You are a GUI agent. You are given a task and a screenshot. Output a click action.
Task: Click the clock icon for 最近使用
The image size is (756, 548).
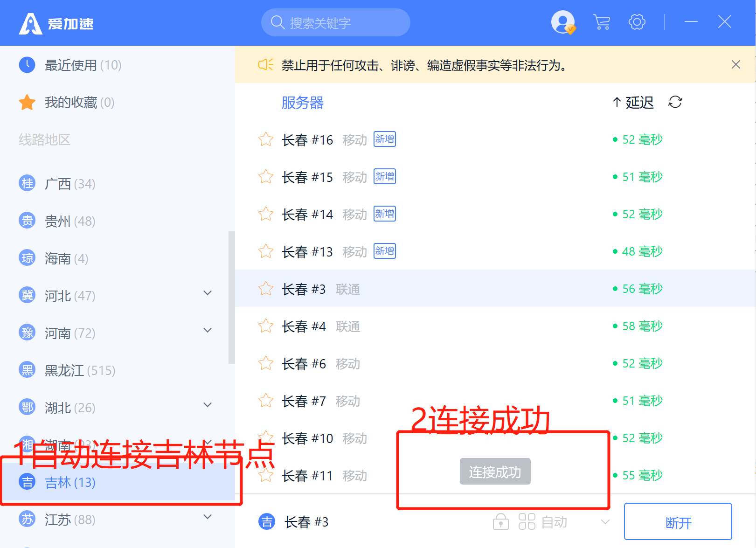[27, 64]
